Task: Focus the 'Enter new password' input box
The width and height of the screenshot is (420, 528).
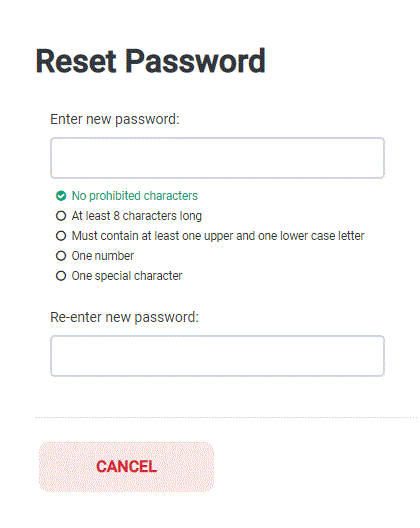Action: 217,158
